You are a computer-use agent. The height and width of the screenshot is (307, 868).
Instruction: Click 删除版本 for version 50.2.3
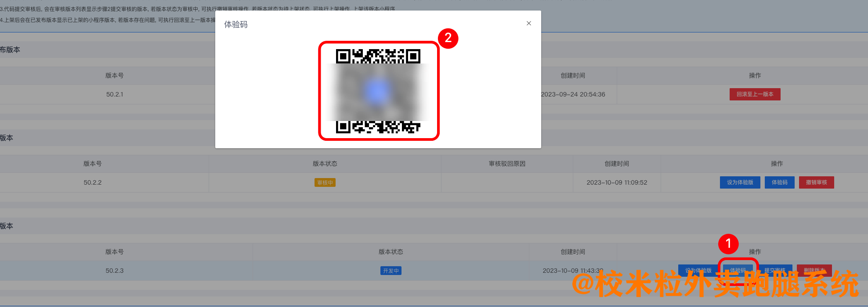814,271
